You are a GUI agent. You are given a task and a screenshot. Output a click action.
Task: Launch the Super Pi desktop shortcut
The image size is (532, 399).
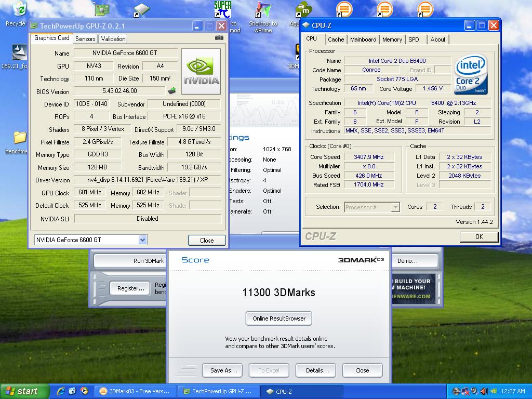223,9
